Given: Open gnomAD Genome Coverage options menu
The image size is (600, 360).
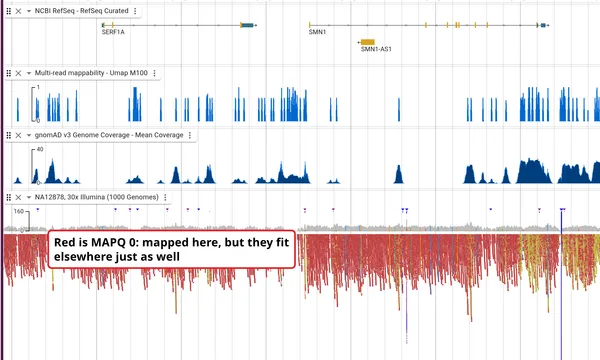Looking at the screenshot, I should 190,135.
